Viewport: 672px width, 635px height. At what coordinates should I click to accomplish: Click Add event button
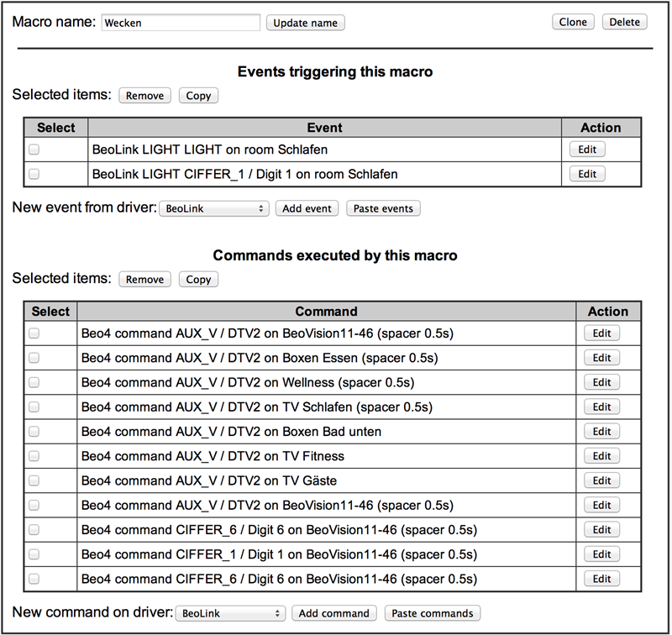[x=307, y=208]
